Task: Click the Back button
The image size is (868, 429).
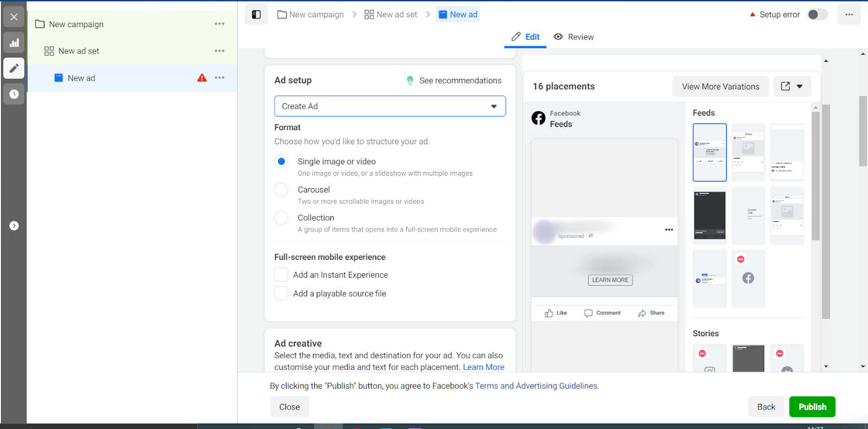Action: click(767, 407)
